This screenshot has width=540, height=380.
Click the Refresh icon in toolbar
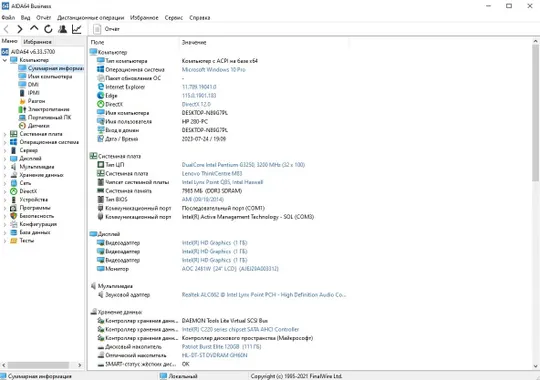[48, 29]
